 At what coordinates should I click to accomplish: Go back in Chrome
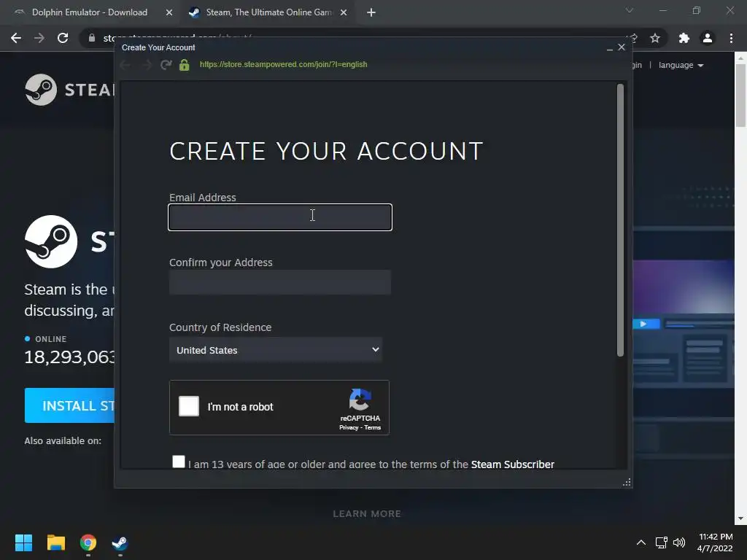(16, 38)
